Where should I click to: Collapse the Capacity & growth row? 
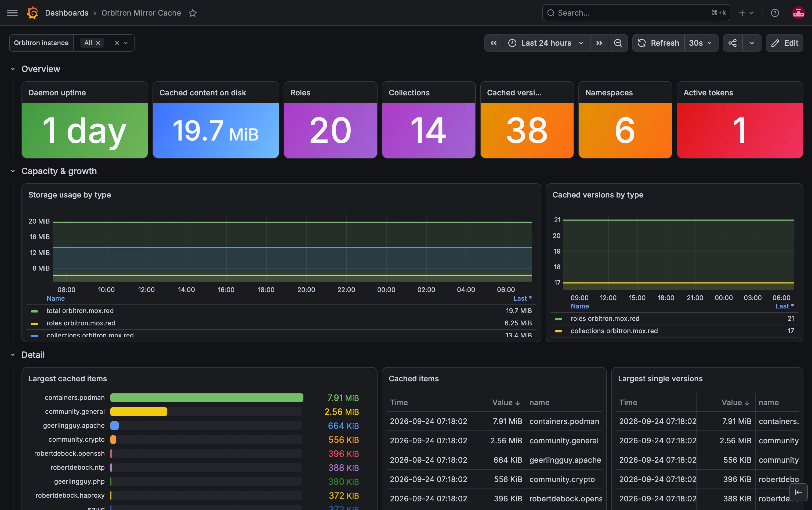coord(13,171)
